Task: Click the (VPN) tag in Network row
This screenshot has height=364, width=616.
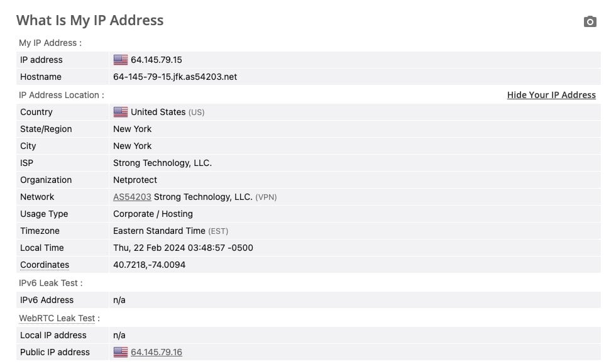Action: click(266, 197)
